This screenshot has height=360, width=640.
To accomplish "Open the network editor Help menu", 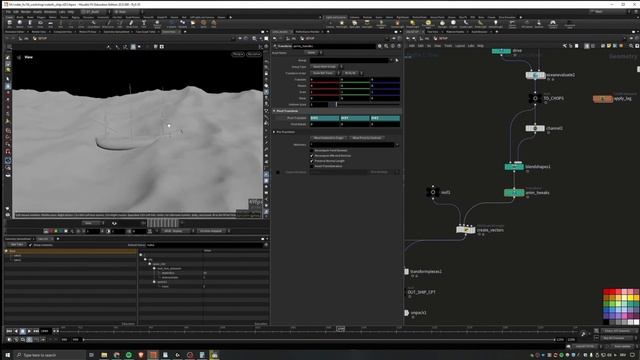I will click(x=480, y=46).
